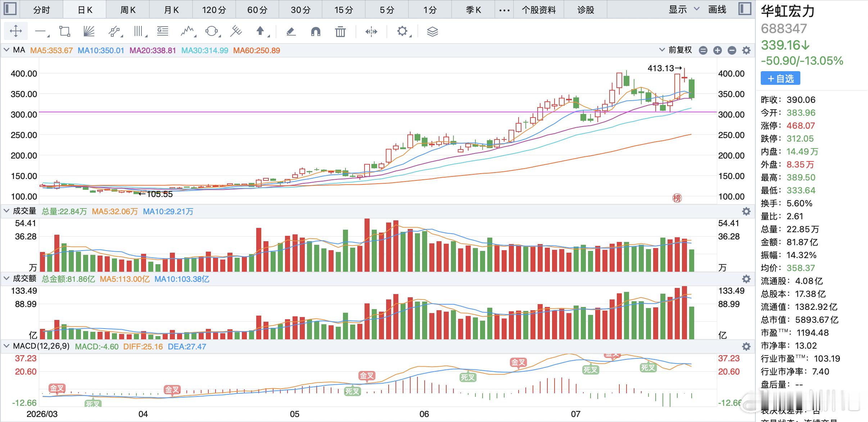Select the Gann fan lines tool
868x422 pixels.
tap(89, 32)
